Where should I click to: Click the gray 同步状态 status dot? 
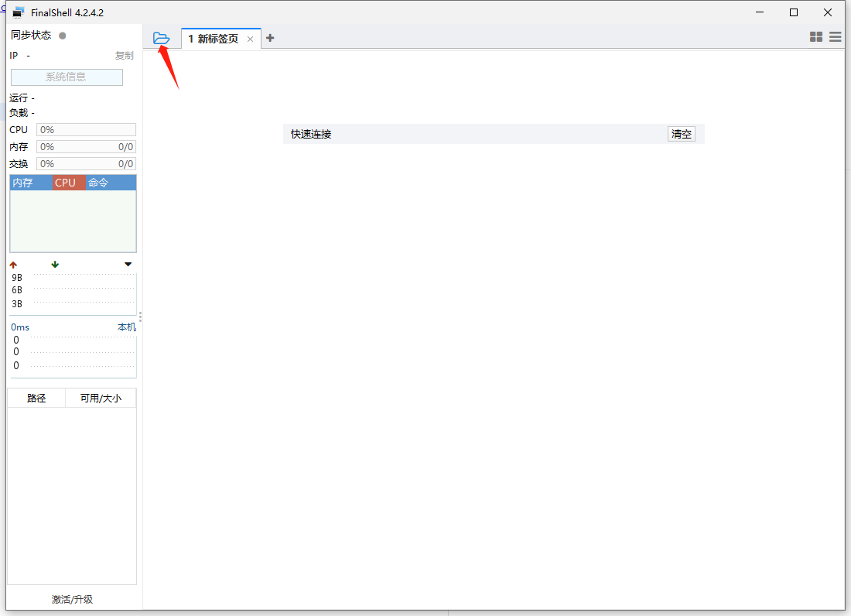point(63,36)
